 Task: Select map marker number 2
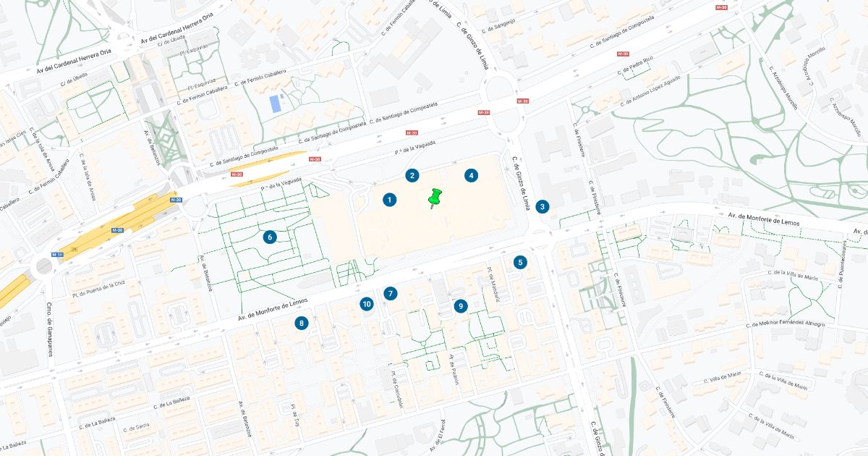pyautogui.click(x=412, y=175)
